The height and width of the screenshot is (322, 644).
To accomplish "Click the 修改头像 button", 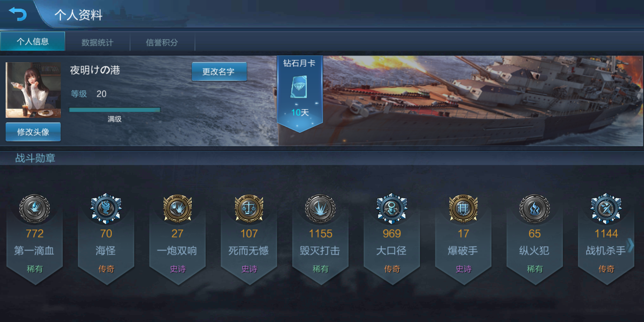I will [x=33, y=132].
